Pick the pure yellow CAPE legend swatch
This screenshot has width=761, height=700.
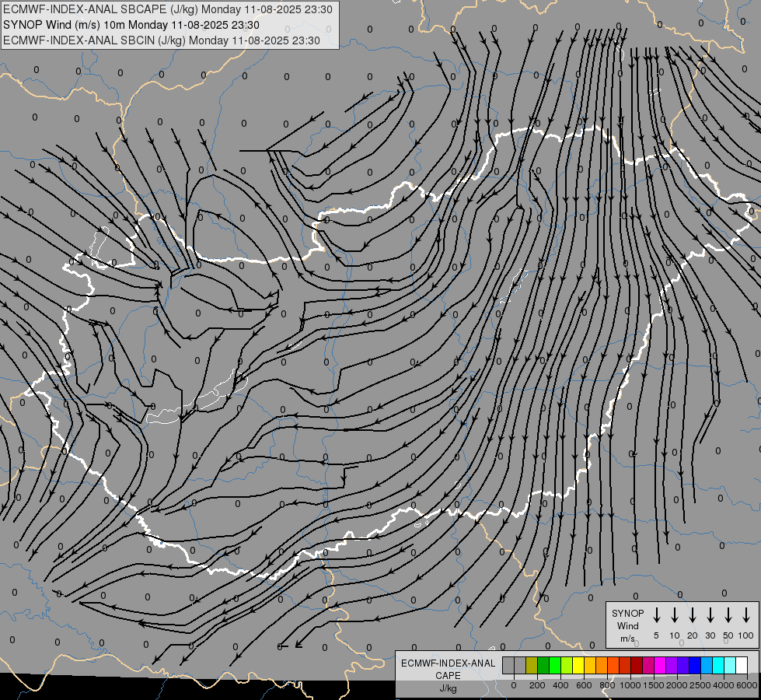coord(578,665)
